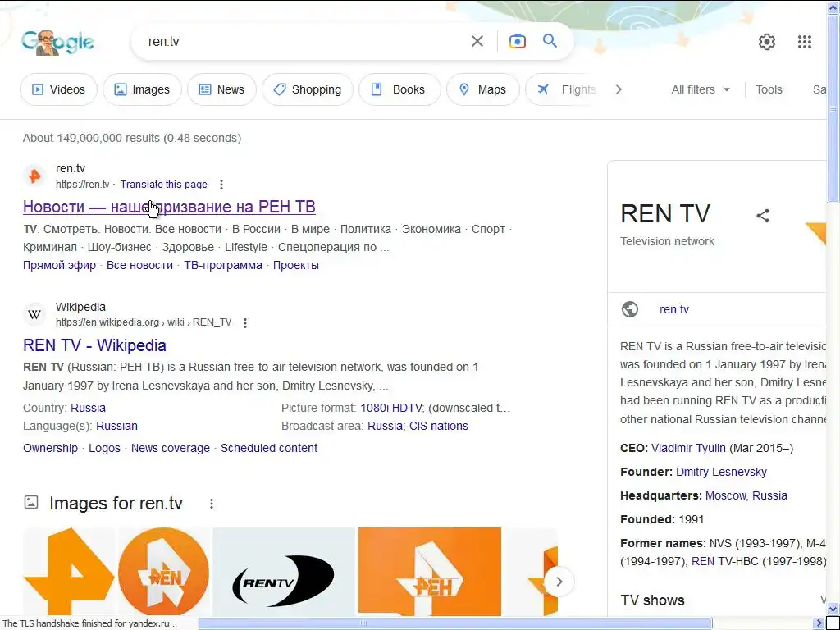Click the vertical scrollbar down arrow
This screenshot has height=630, width=840.
tap(833, 609)
